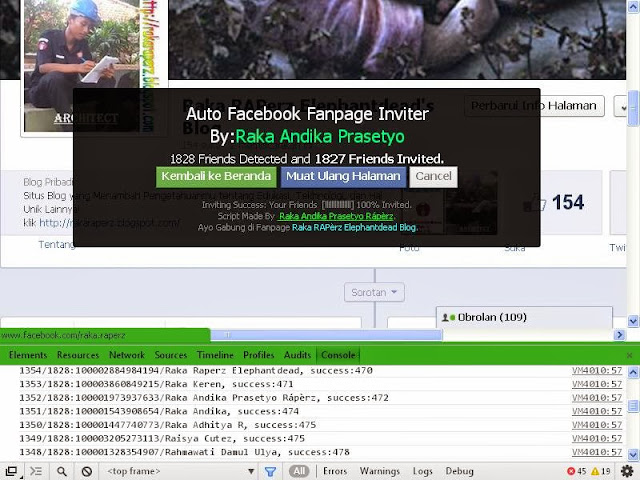The image size is (640, 480).
Task: Click the Perbarui Info Halaman button
Action: 534,106
